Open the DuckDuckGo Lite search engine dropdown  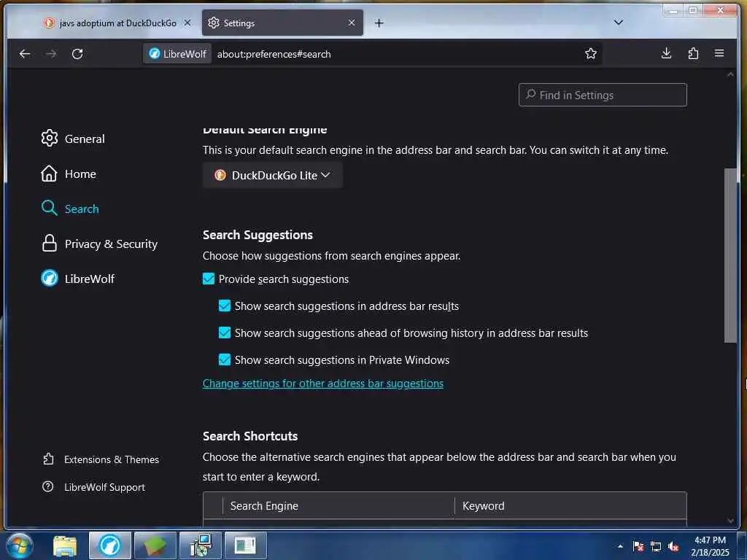point(273,175)
